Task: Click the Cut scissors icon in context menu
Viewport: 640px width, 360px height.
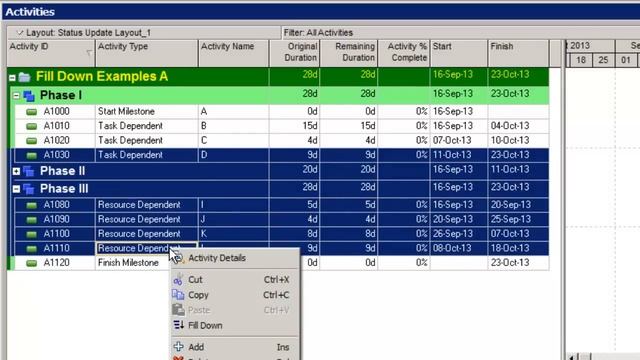Action: [178, 280]
